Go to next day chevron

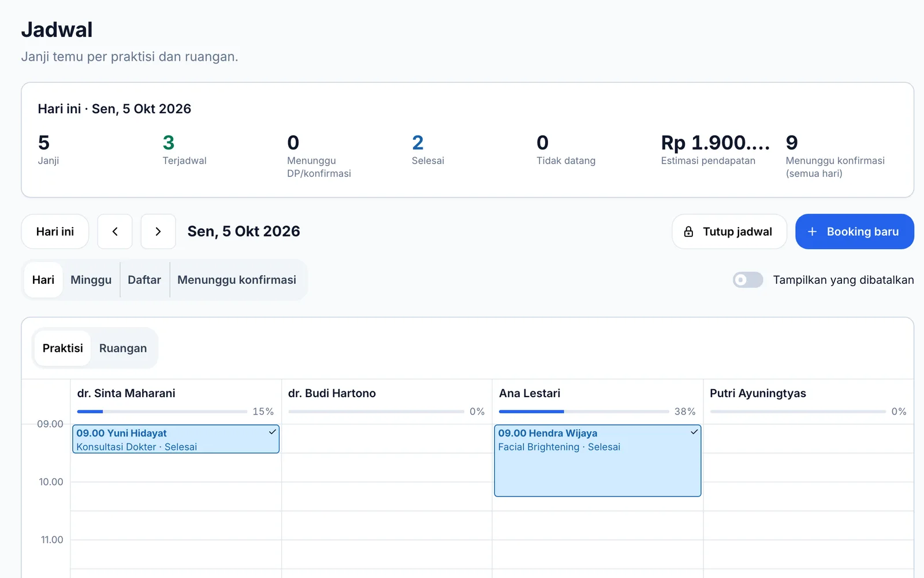pos(158,232)
